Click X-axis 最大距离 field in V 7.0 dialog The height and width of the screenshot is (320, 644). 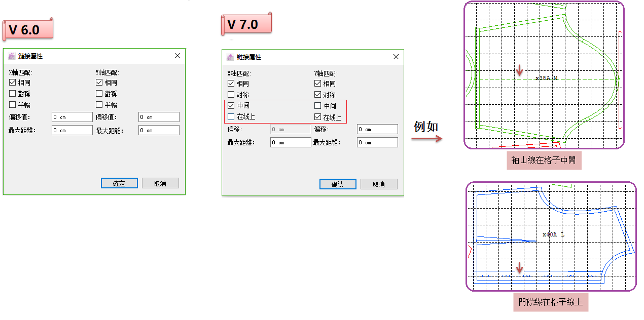291,142
